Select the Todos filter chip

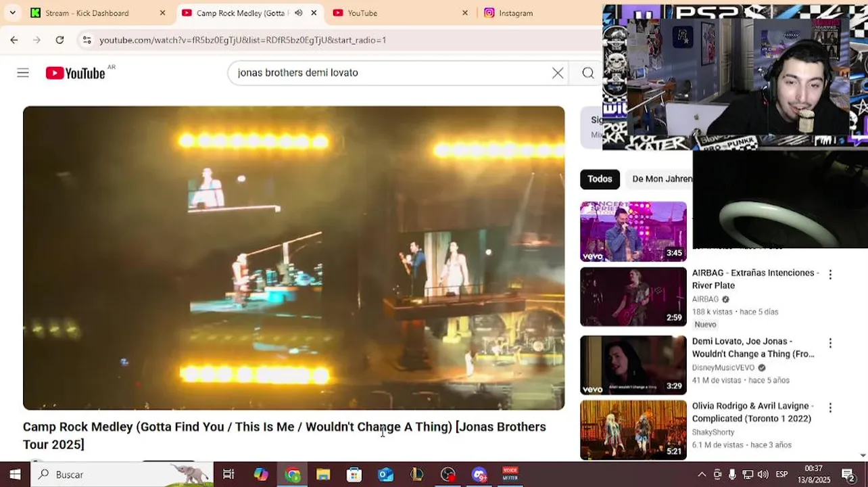(x=600, y=179)
